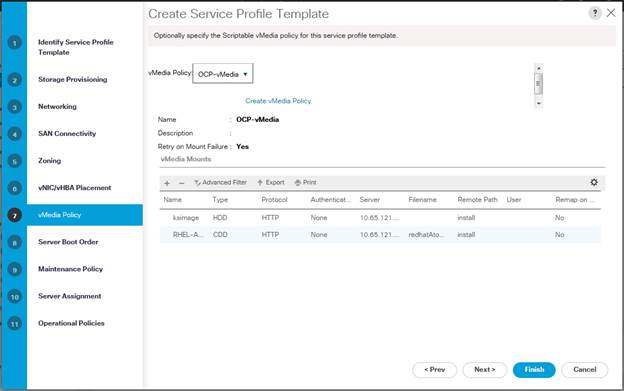This screenshot has height=391, width=624.
Task: Click the policy pane scrollbar thumb
Action: point(538,84)
